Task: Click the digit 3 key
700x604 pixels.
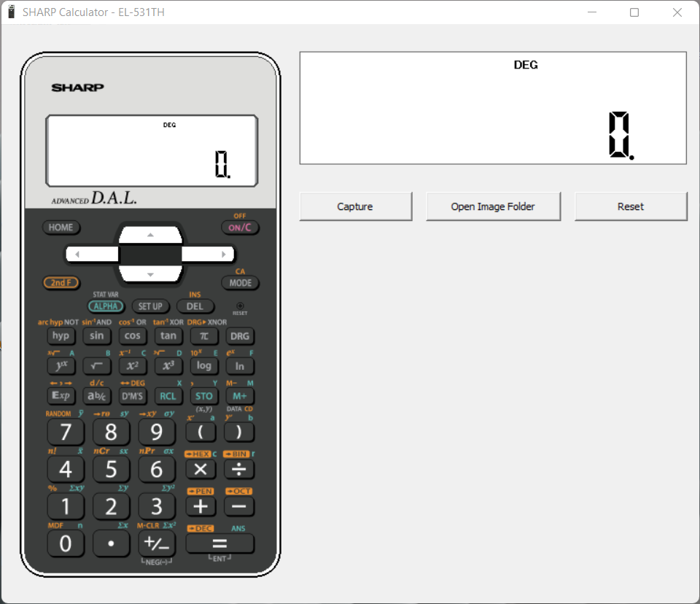Action: click(157, 506)
